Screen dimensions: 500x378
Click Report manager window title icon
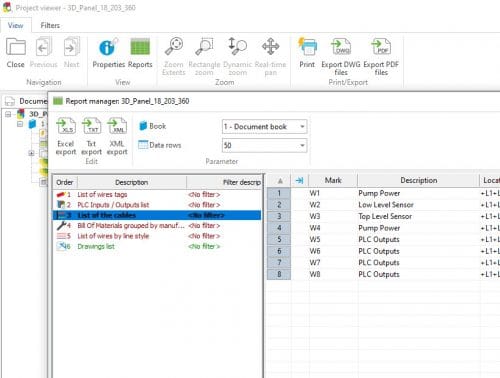click(58, 101)
